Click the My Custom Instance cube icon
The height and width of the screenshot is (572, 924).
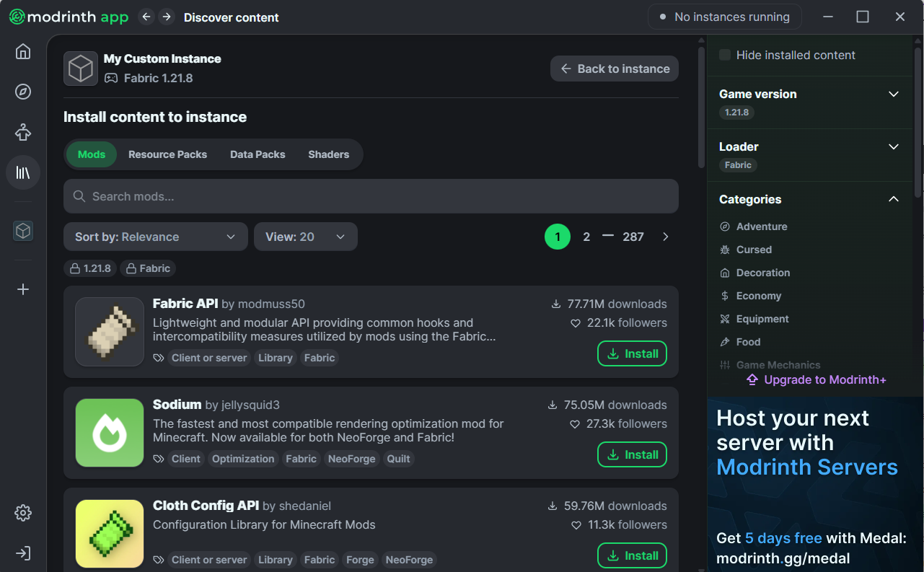[81, 69]
